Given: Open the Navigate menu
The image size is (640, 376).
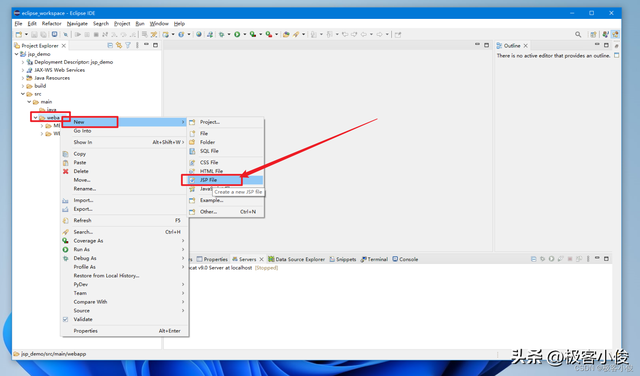Looking at the screenshot, I should click(77, 24).
